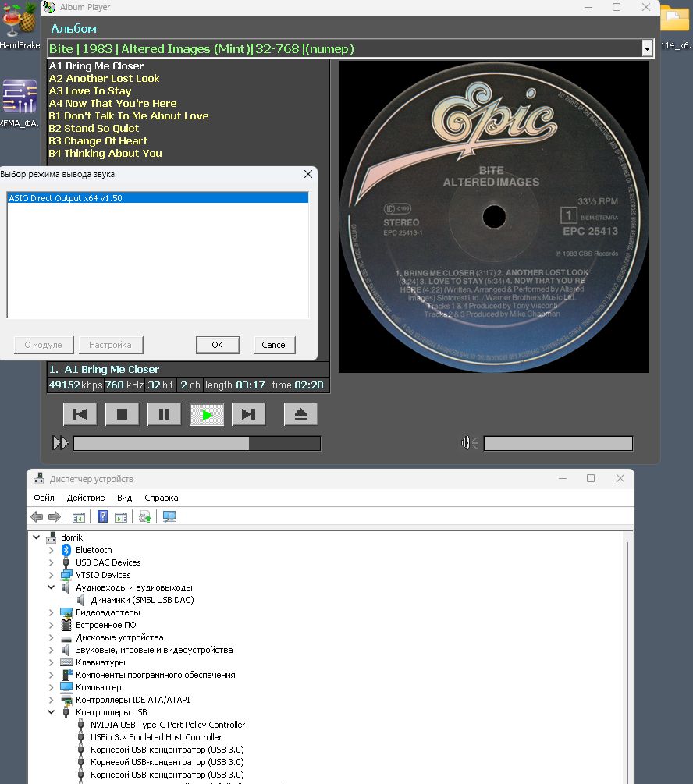Select the Компьютер category
The image size is (693, 784).
click(98, 687)
